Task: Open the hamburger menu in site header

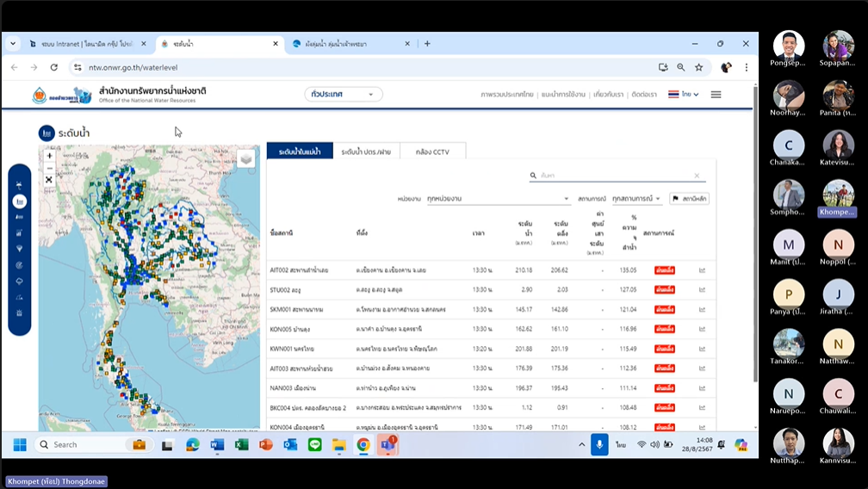Action: 716,95
